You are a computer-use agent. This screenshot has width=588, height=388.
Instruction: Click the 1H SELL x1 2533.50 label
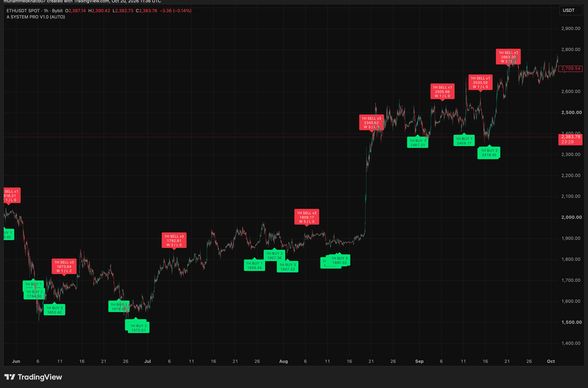click(480, 82)
